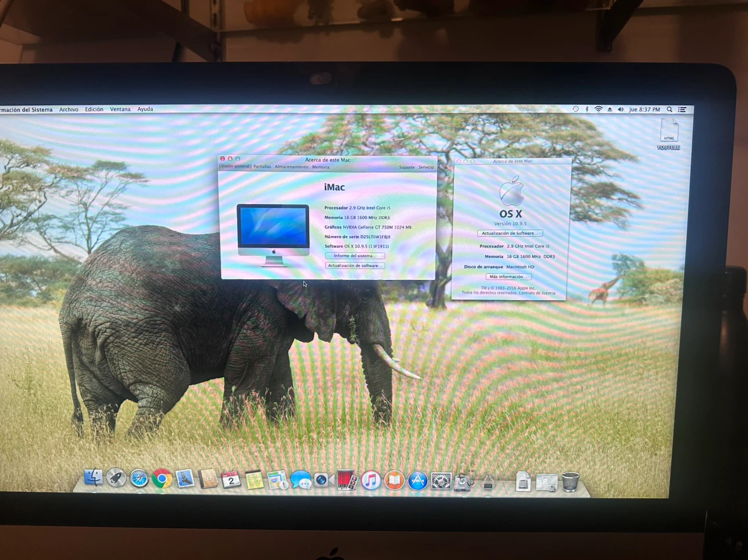Launch Safari from the Dock

(x=139, y=479)
